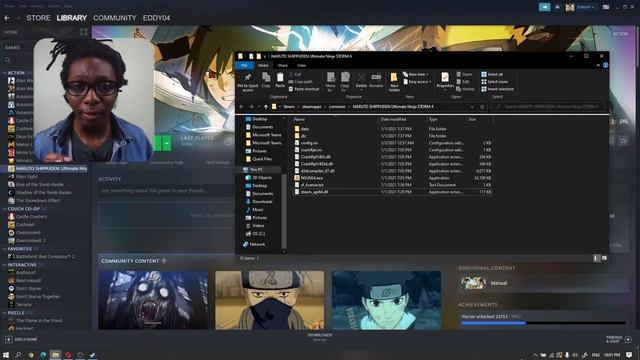Open the Windows Start button
Screen dimensions: 640x360
[x=6, y=355]
